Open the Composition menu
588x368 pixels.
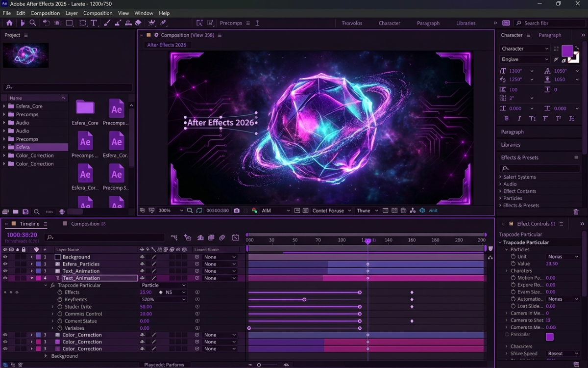(45, 13)
